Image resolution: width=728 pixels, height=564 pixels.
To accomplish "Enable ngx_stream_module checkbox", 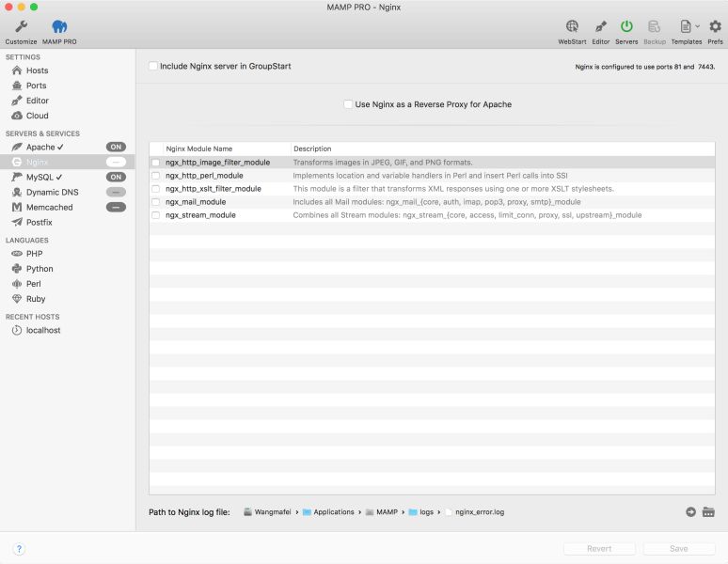I will coord(156,215).
